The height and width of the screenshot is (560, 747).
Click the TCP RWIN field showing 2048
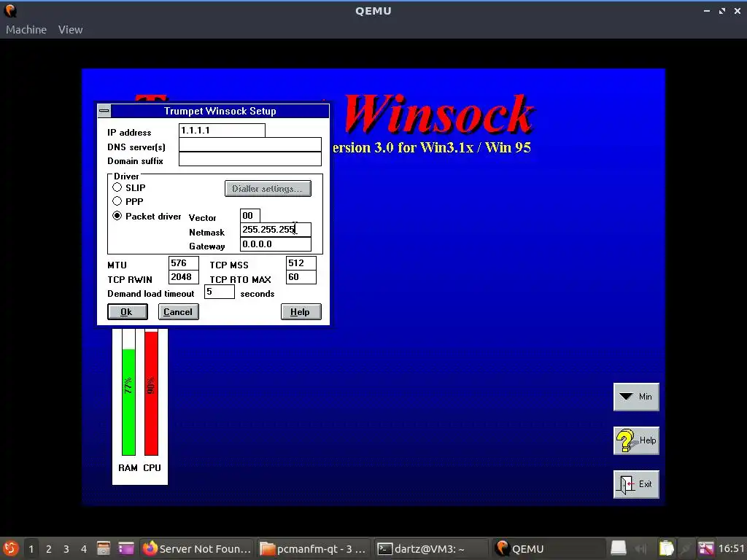pyautogui.click(x=183, y=277)
